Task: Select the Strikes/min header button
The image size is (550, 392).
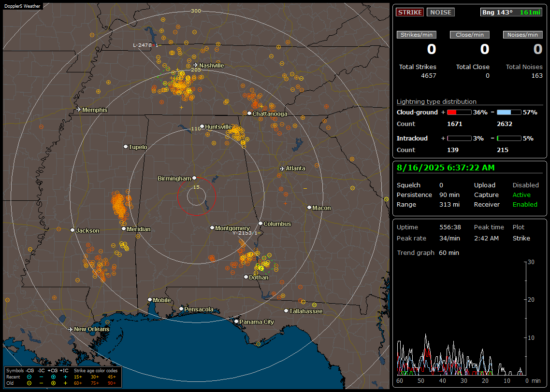Action: coord(417,35)
